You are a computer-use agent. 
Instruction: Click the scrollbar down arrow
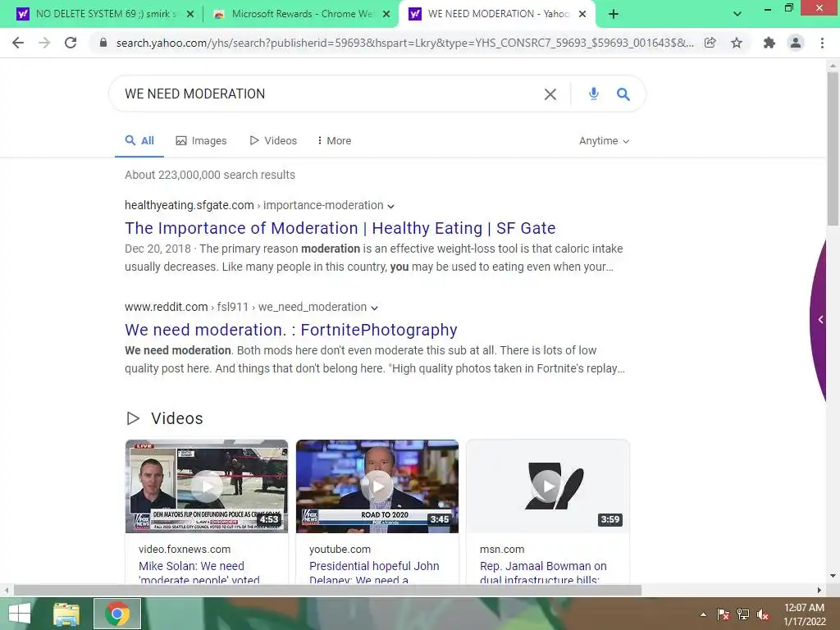pyautogui.click(x=833, y=576)
